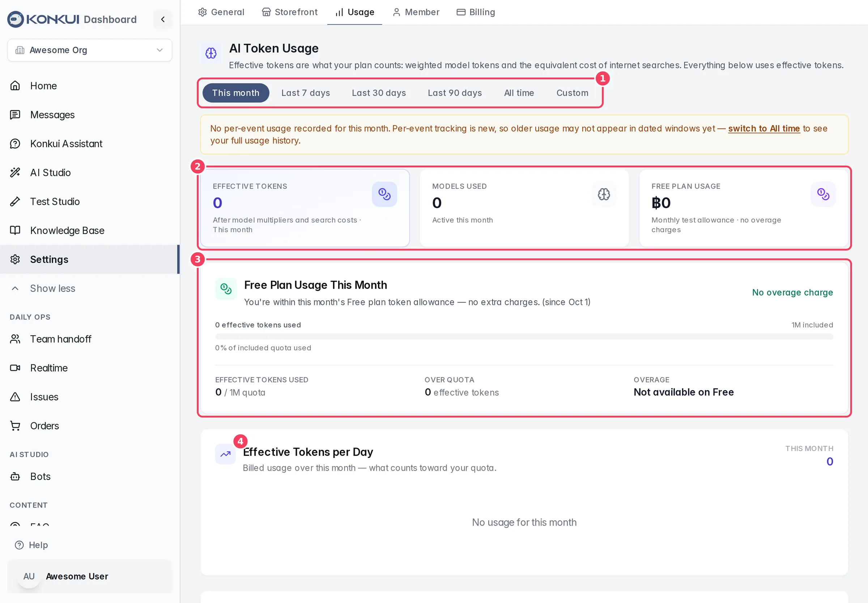Select the All time range
868x603 pixels.
point(519,93)
